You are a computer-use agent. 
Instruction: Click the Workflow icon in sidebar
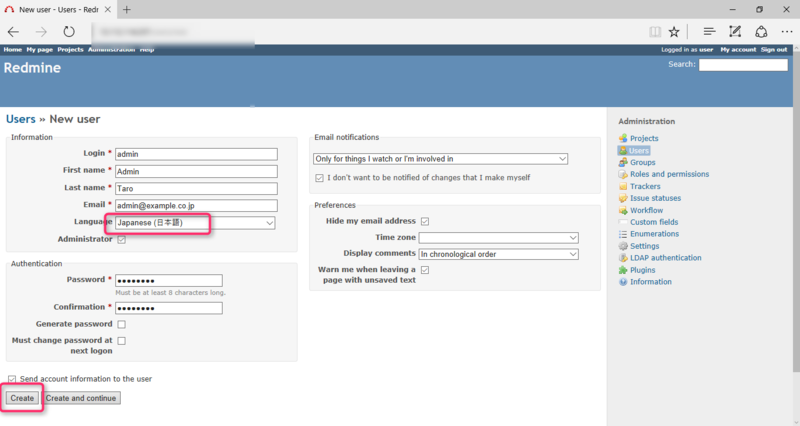tap(623, 210)
